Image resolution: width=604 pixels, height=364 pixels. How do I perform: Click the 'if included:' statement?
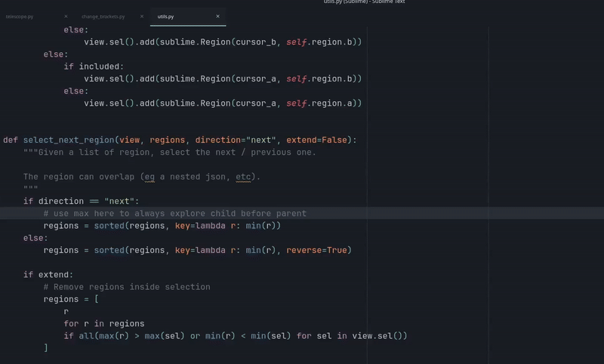(94, 66)
